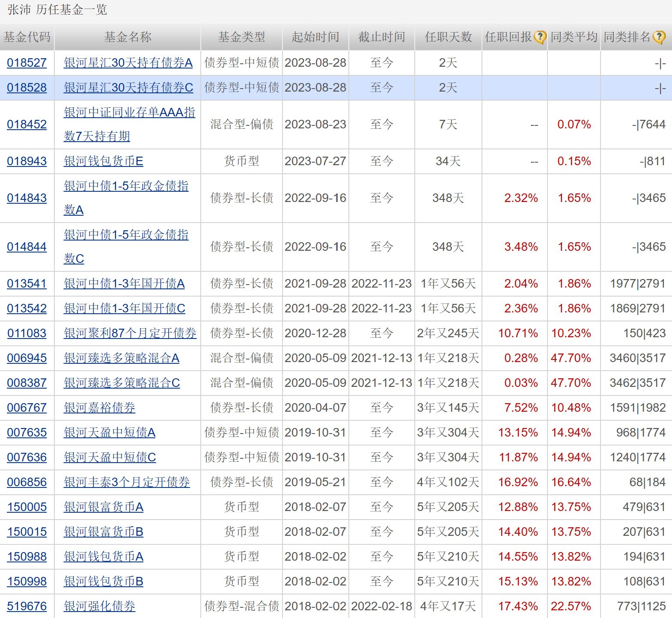
Task: Open 银河银富货币A fund page
Action: click(103, 507)
